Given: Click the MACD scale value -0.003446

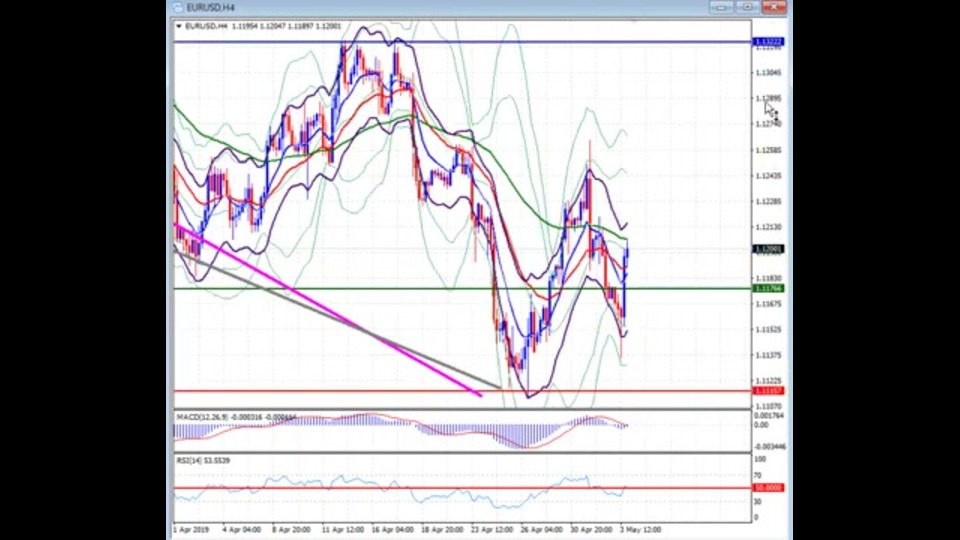Looking at the screenshot, I should pyautogui.click(x=770, y=446).
